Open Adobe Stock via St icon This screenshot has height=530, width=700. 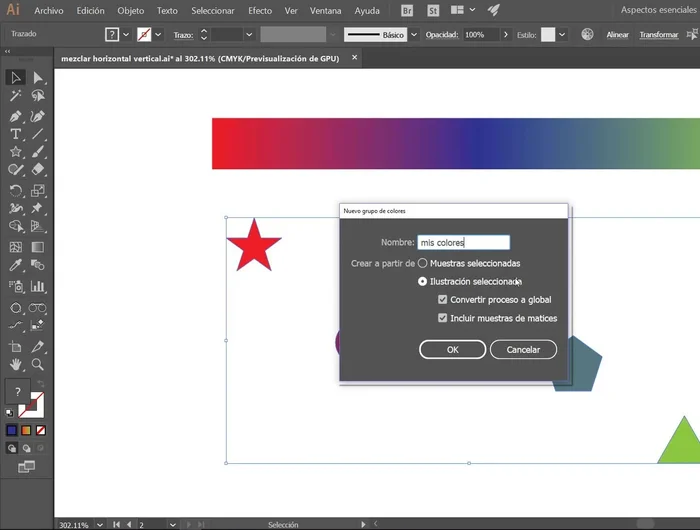[433, 10]
